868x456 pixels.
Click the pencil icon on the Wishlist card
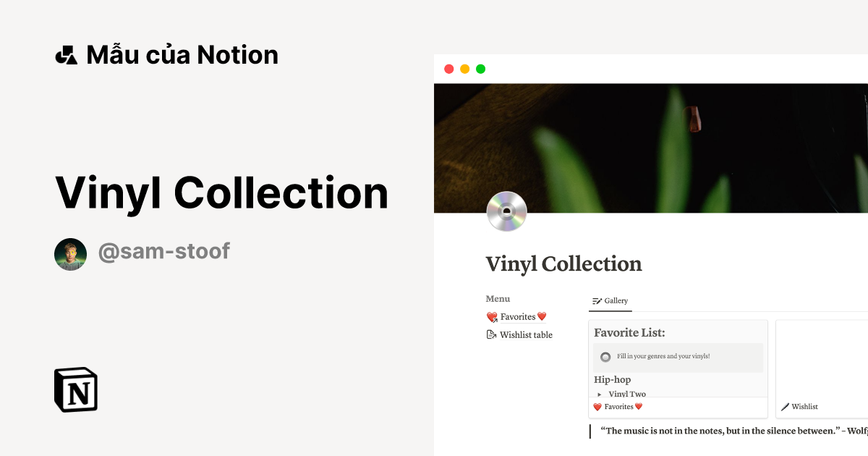(786, 406)
